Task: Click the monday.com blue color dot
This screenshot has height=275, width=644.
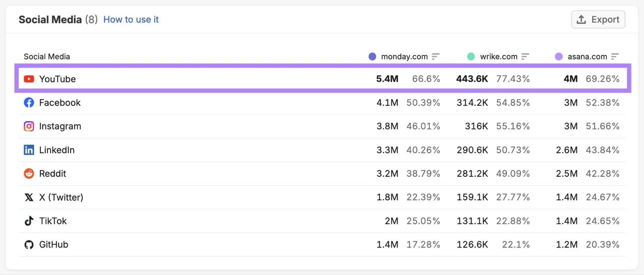Action: [x=372, y=57]
